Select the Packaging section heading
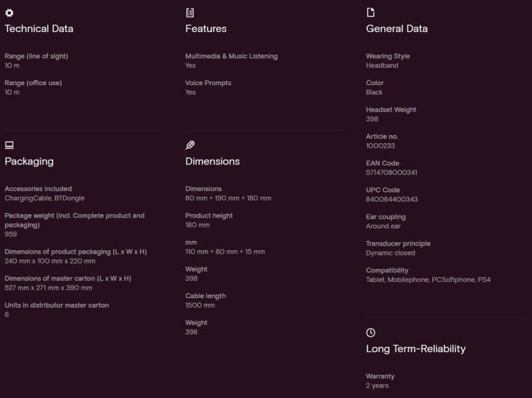 point(29,161)
